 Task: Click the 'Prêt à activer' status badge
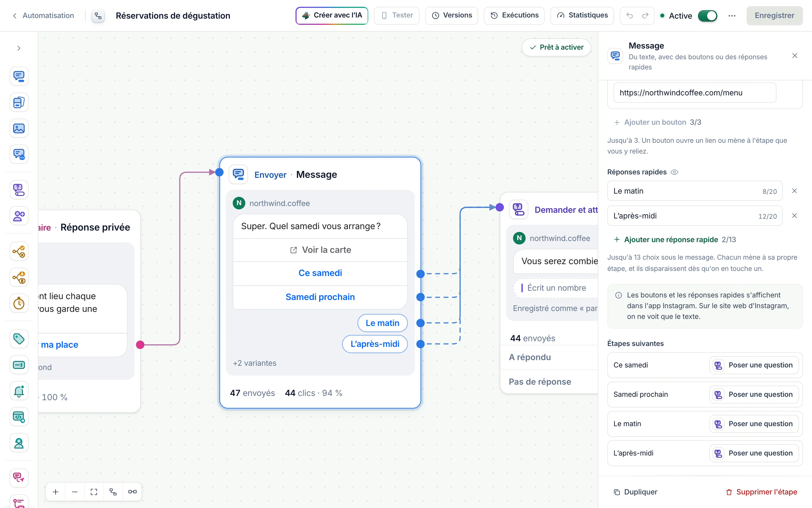(x=556, y=47)
